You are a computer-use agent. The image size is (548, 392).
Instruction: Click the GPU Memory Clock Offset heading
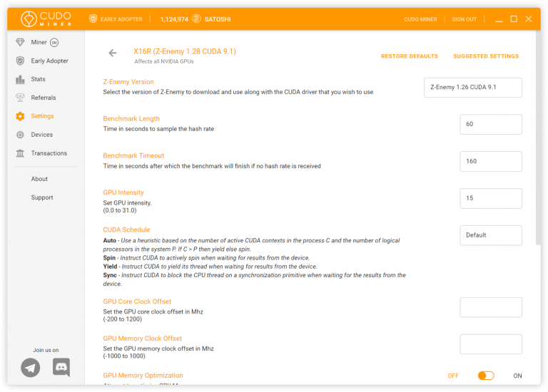point(142,339)
